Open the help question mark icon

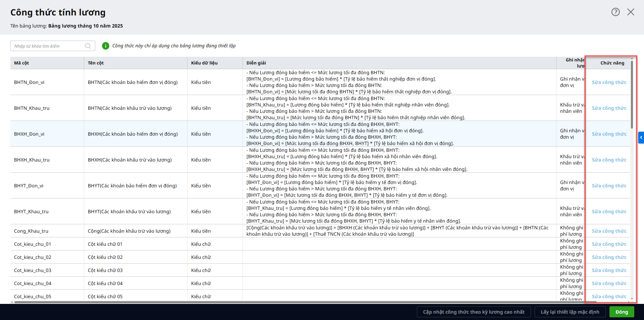pyautogui.click(x=615, y=12)
